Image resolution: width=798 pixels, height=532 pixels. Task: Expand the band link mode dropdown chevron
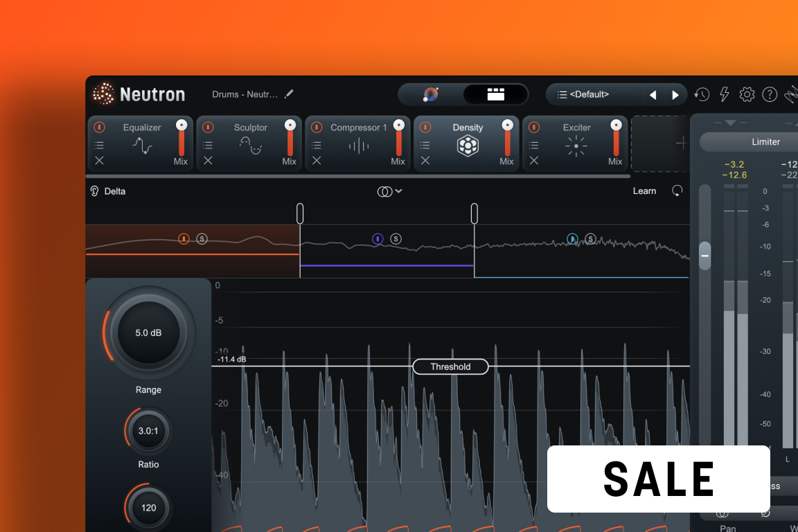tap(398, 191)
